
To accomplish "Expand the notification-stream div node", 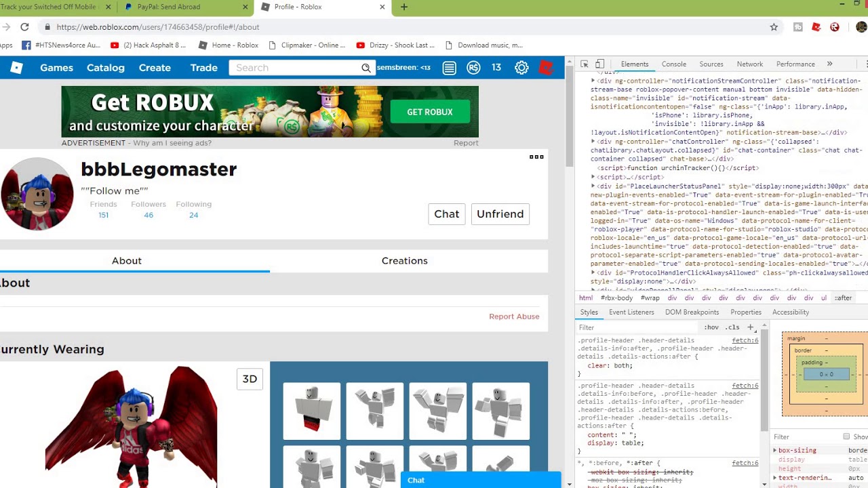I will point(593,81).
